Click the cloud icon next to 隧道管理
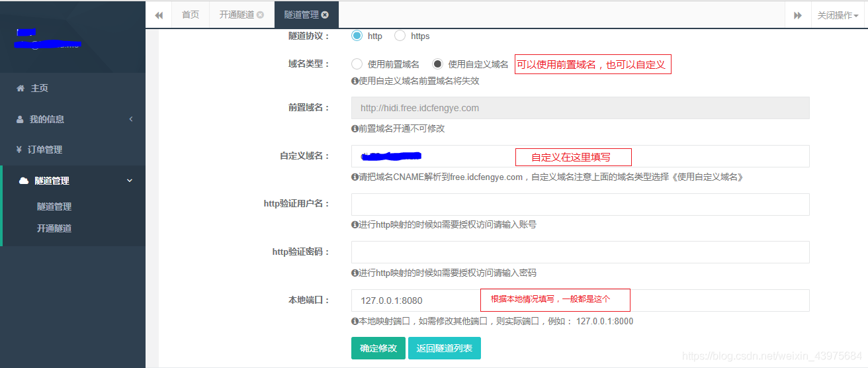 (x=24, y=181)
